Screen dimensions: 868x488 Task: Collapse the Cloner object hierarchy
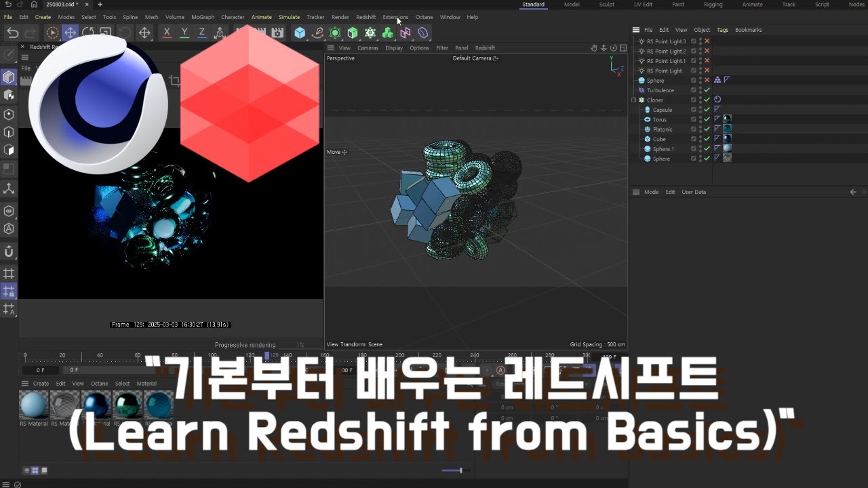[x=633, y=100]
